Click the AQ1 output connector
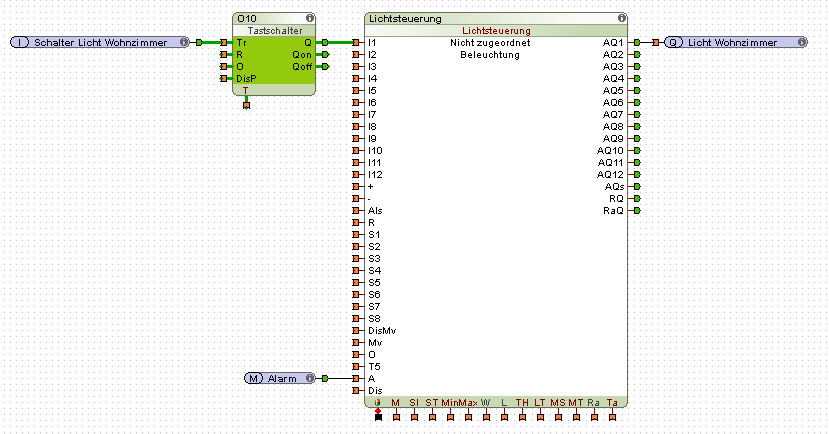Viewport: 829px width, 434px height. [x=636, y=42]
